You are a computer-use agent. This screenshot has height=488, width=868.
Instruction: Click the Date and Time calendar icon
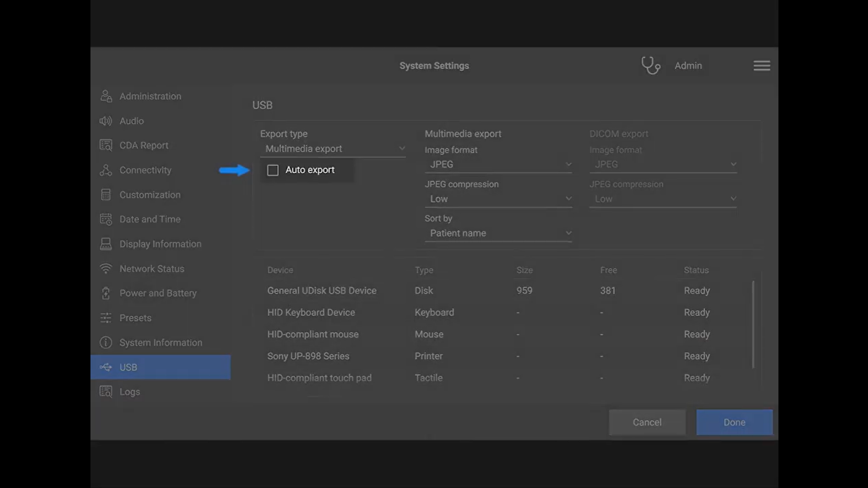[x=106, y=219]
